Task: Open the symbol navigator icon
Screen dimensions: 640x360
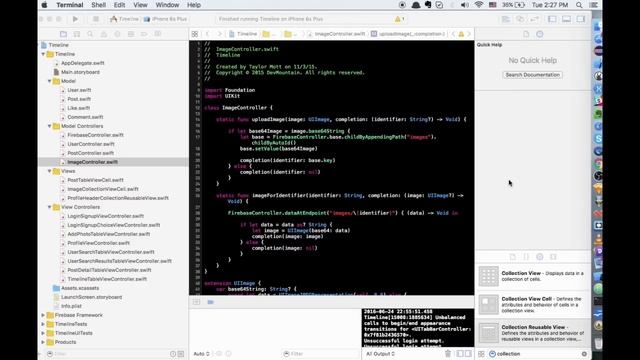Action: (77, 34)
